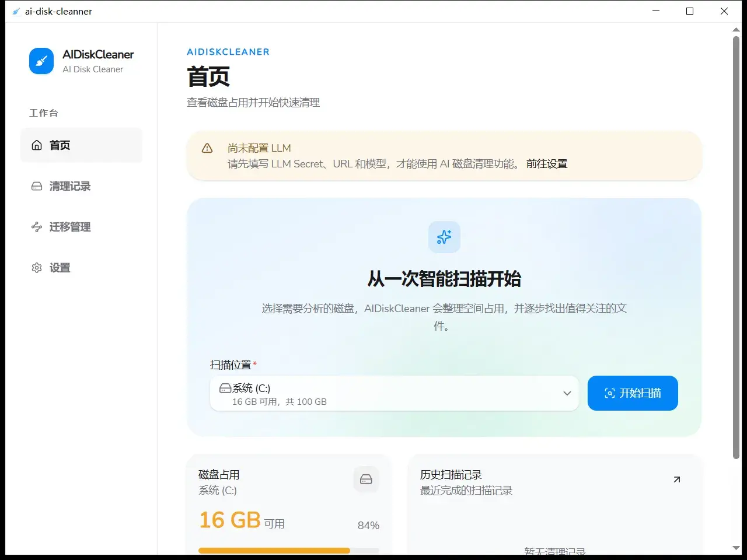Click the AIDiskCleaner broom logo icon
The image size is (747, 560).
tap(41, 61)
